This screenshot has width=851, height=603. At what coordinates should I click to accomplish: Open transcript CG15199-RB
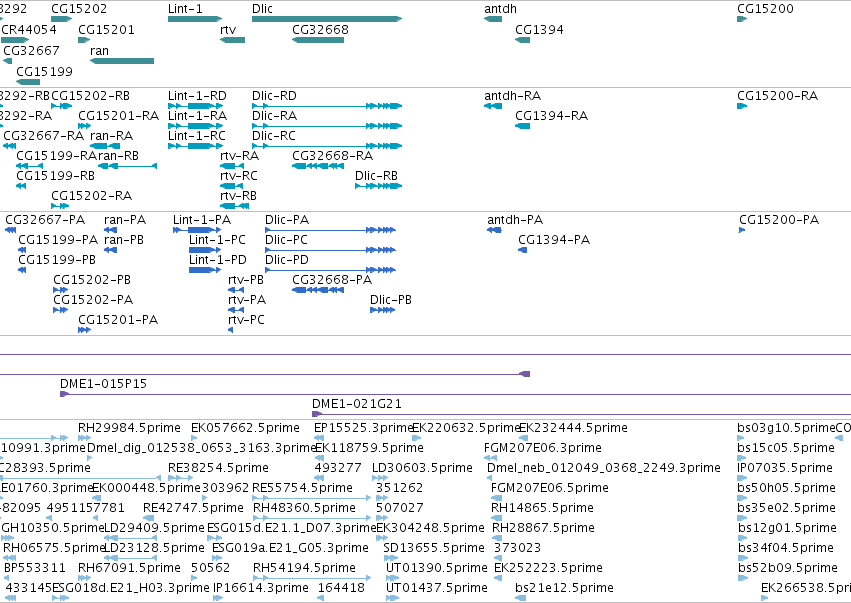click(55, 176)
